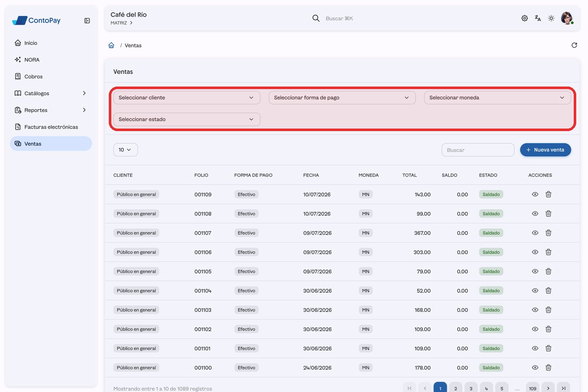Open settings gear icon in header
The image size is (588, 392).
point(525,18)
